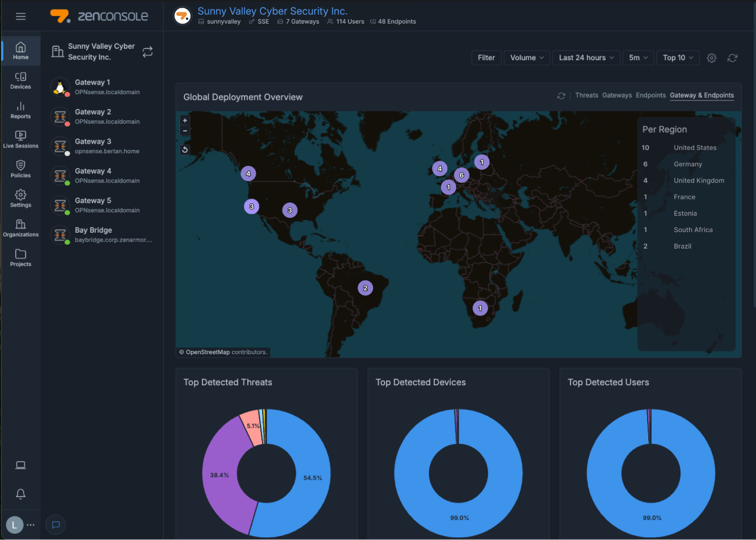Click the 54.5% blue threat slice
756x540 pixels.
tap(312, 478)
